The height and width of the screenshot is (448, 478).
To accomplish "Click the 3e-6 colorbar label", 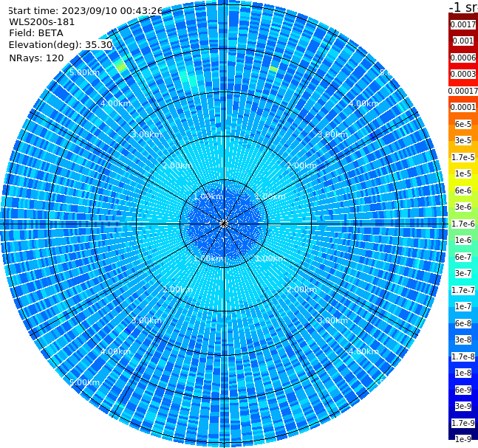I will coord(463,207).
